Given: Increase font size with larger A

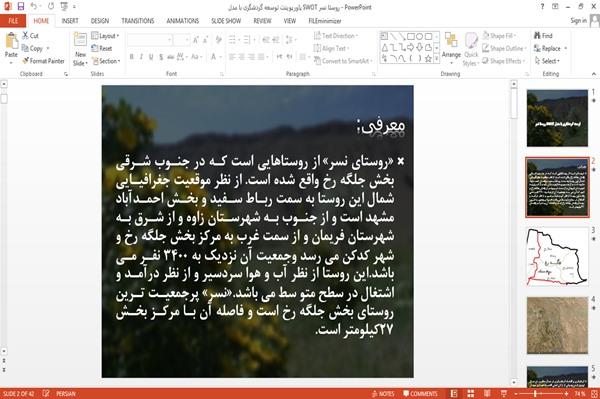Looking at the screenshot, I should coord(196,40).
